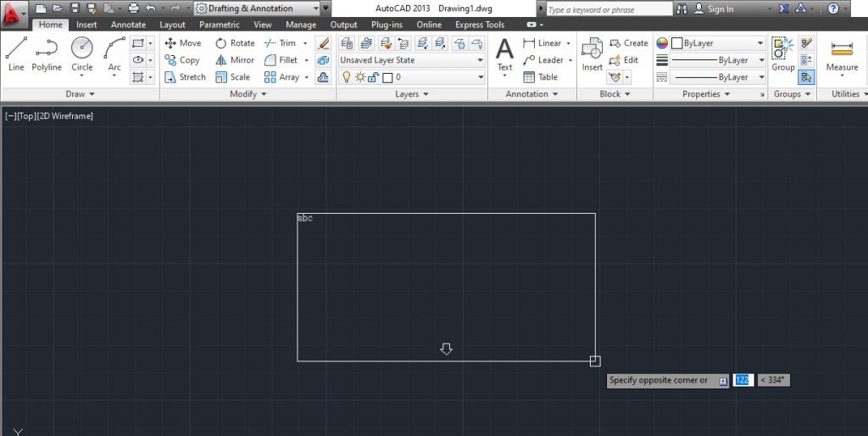
Task: Toggle the layer lock padlock icon
Action: click(374, 77)
